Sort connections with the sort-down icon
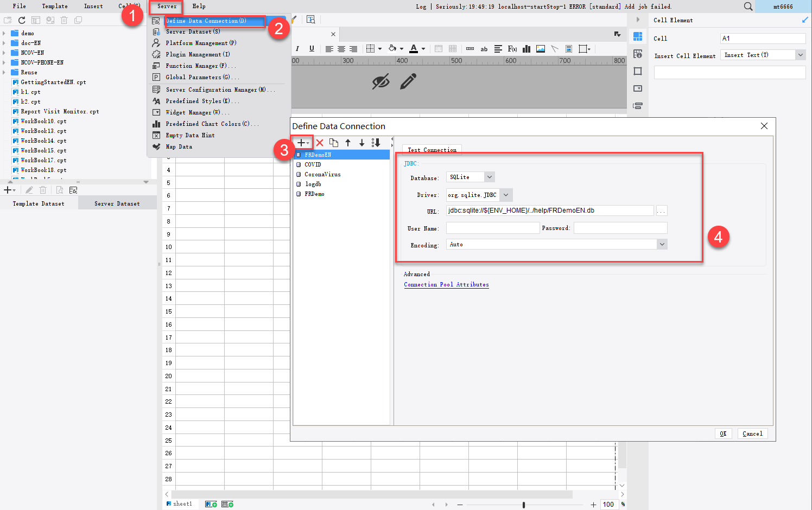This screenshot has width=812, height=510. (376, 142)
